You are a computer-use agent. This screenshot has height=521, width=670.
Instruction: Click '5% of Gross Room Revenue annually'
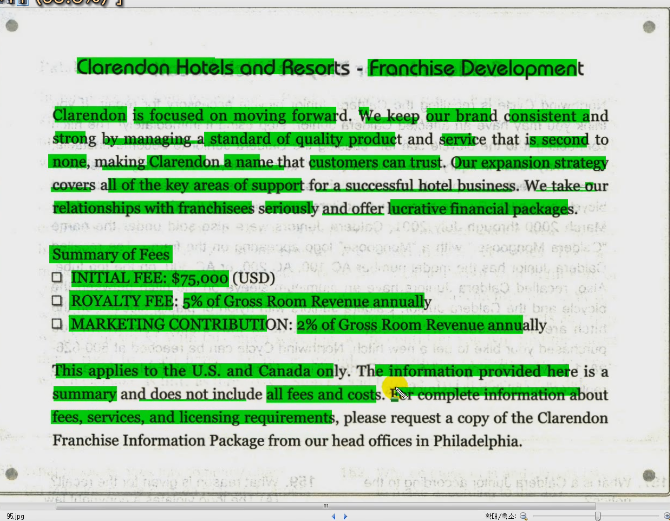[x=307, y=301]
